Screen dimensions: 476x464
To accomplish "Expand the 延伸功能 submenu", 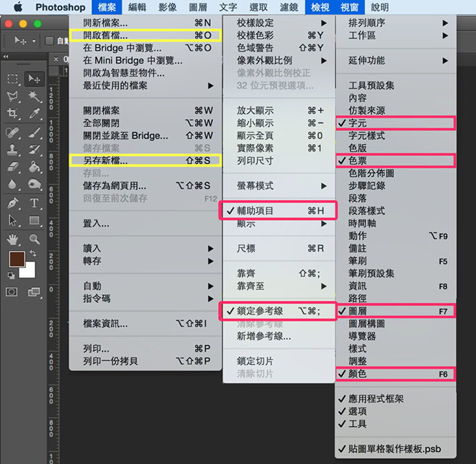I will click(395, 60).
